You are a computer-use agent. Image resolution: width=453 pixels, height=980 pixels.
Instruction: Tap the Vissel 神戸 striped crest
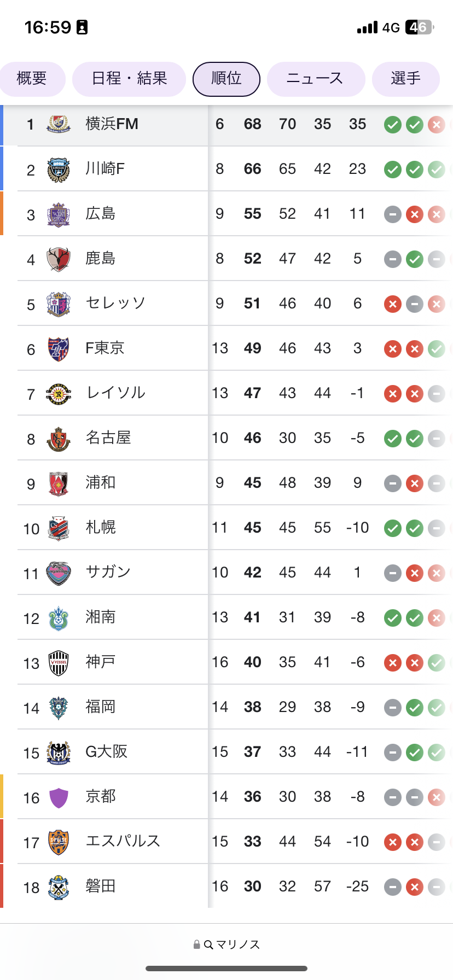pos(59,663)
